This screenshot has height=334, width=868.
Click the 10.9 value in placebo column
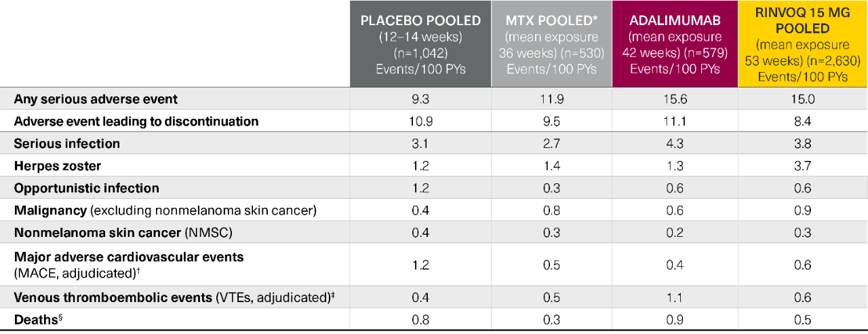[x=420, y=122]
